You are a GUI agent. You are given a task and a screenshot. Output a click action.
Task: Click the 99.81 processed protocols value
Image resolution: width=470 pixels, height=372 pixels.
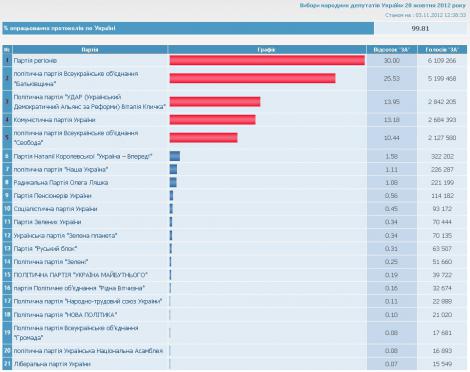(420, 28)
